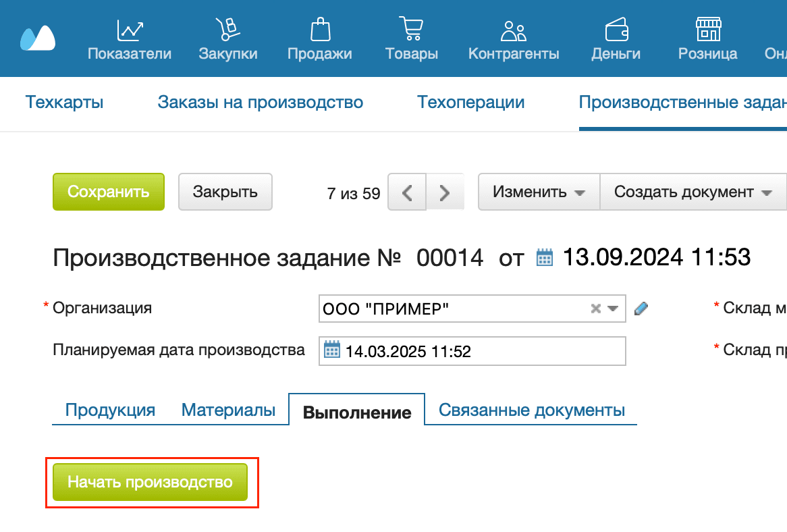
Task: Go to Заказы на производство section
Action: (x=260, y=102)
